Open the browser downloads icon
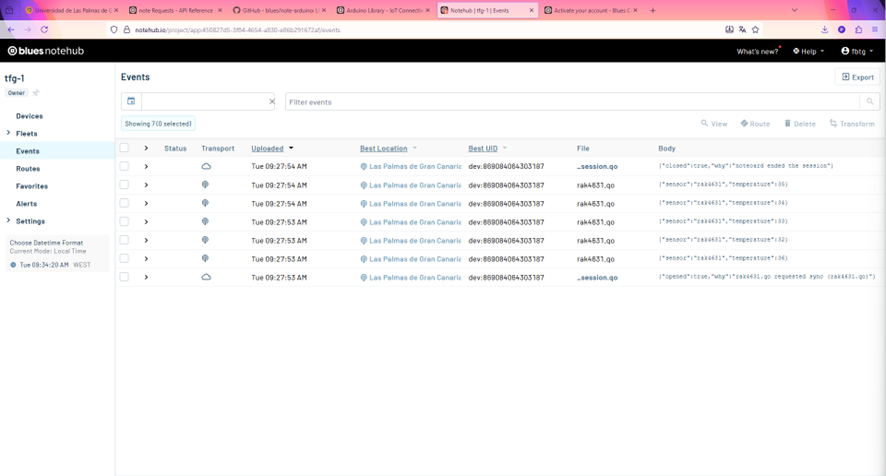The height and width of the screenshot is (476, 886). 824,29
